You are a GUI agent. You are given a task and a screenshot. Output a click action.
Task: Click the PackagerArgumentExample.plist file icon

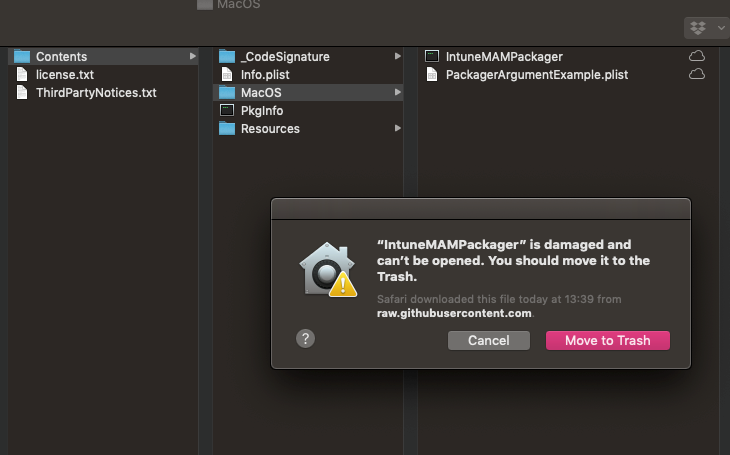click(432, 75)
